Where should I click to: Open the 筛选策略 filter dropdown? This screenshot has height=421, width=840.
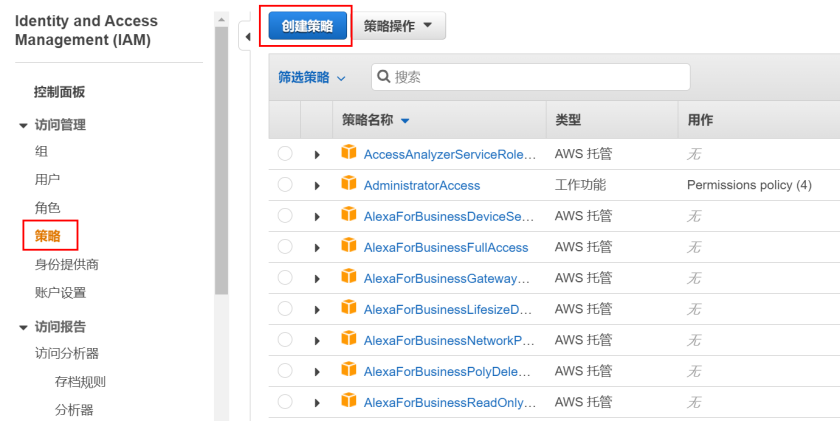311,78
